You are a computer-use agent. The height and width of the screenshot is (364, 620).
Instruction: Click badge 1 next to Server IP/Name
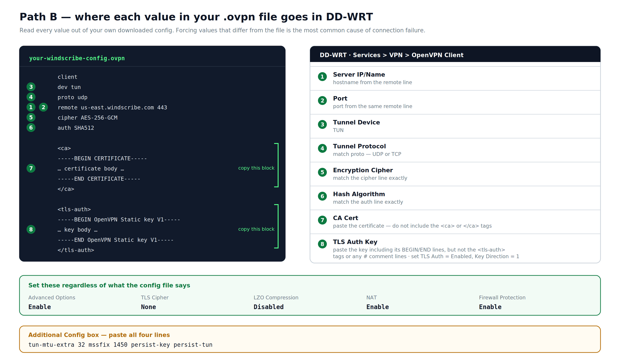[322, 77]
